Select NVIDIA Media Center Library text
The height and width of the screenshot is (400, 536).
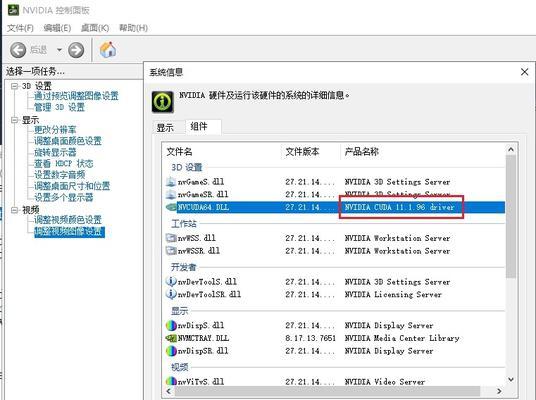point(402,338)
